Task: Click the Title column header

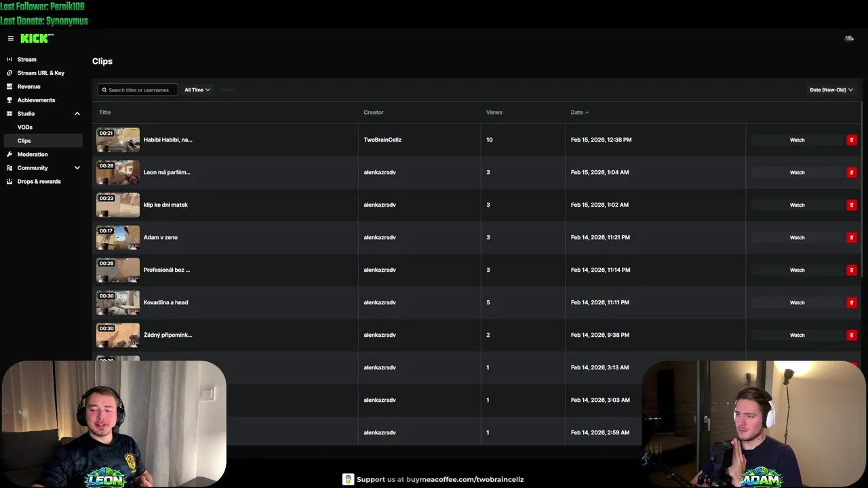Action: point(104,113)
